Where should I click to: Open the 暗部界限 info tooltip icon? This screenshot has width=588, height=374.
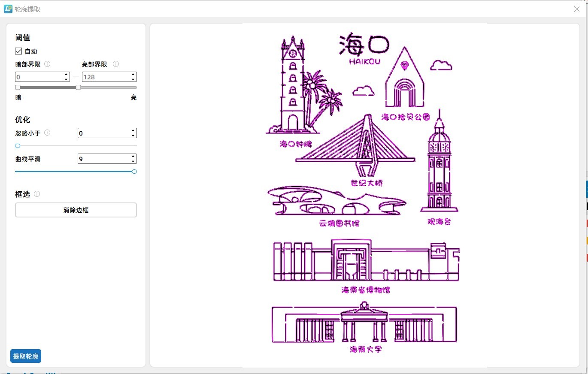point(47,64)
